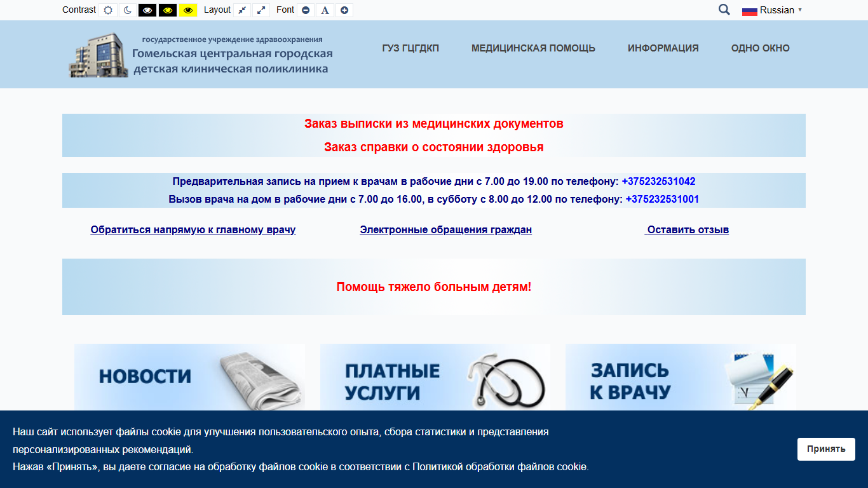Viewport: 868px width, 488px height.
Task: Open the НОВОСТИ newspaper tile
Action: click(189, 377)
